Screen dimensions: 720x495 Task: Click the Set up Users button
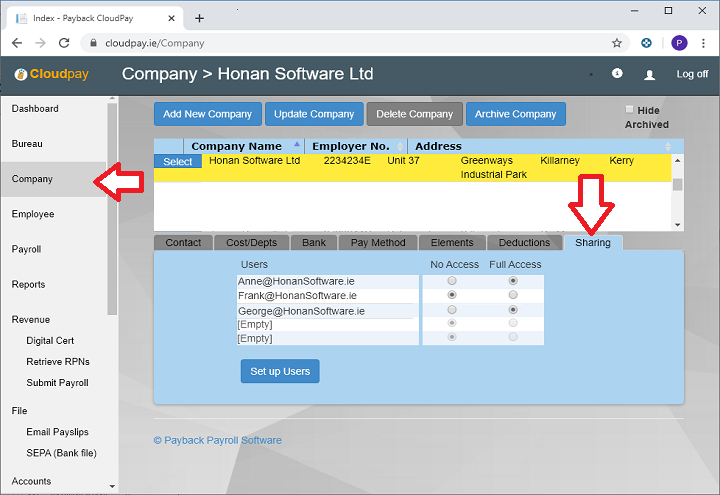point(280,371)
